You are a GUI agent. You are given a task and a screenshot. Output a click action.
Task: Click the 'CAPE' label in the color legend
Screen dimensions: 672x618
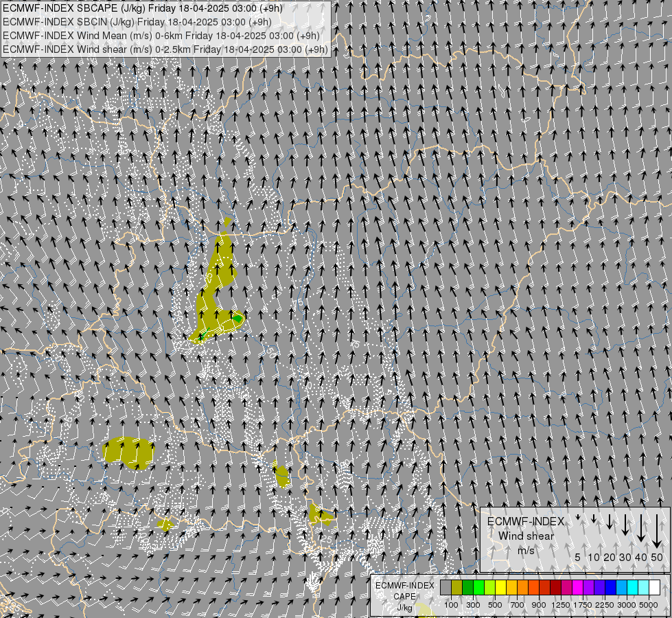coord(404,597)
